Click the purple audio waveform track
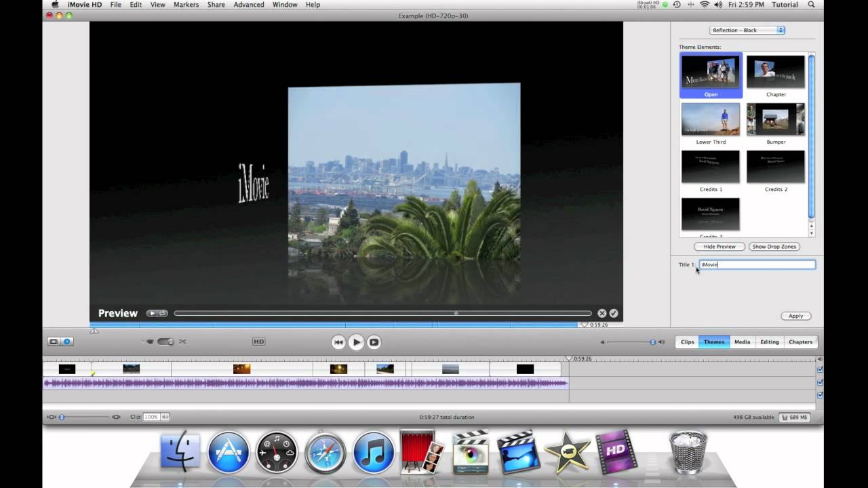Screen dimensions: 868x488 pos(306,383)
